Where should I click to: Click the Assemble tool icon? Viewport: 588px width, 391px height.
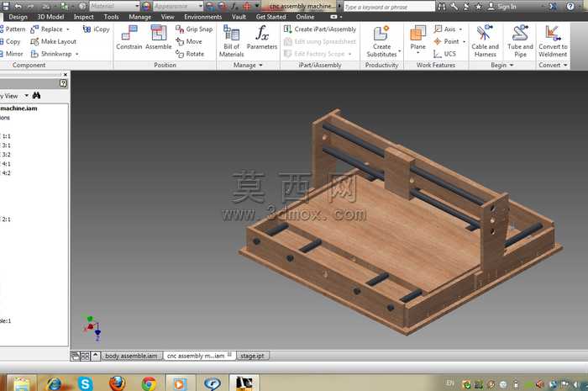click(158, 38)
